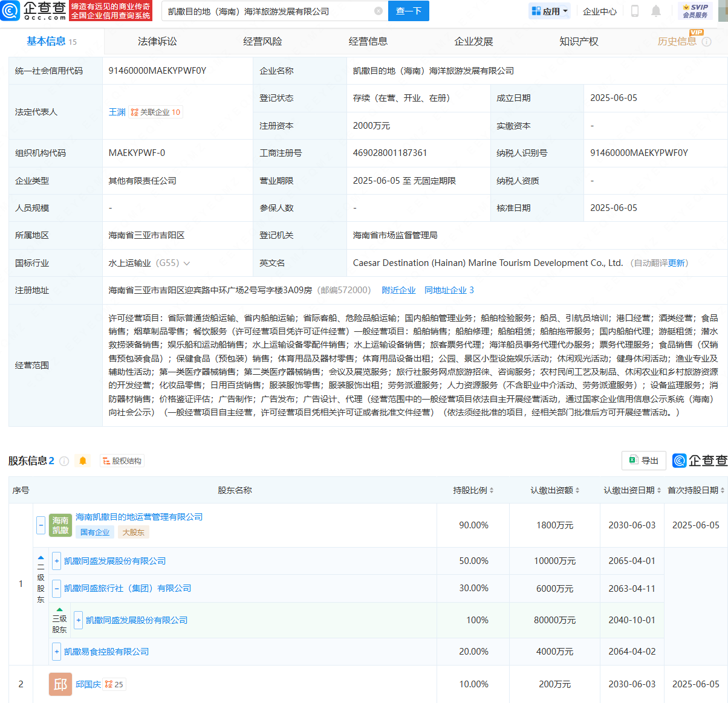Switch to 历史信息 tab
728x703 pixels.
677,41
